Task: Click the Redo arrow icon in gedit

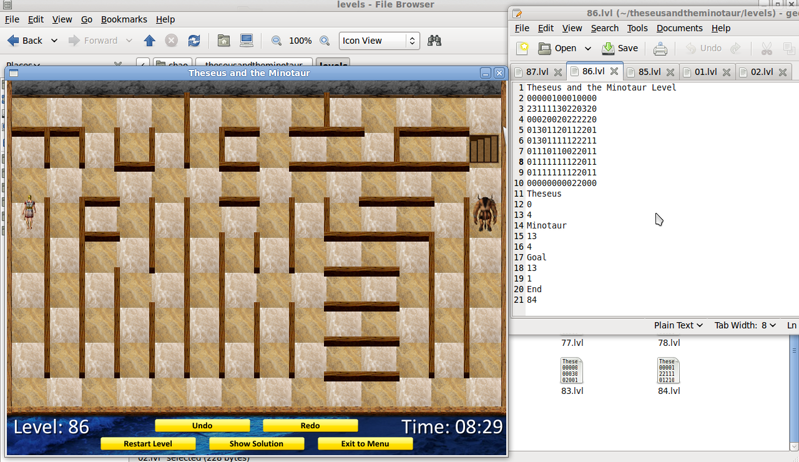Action: click(735, 48)
